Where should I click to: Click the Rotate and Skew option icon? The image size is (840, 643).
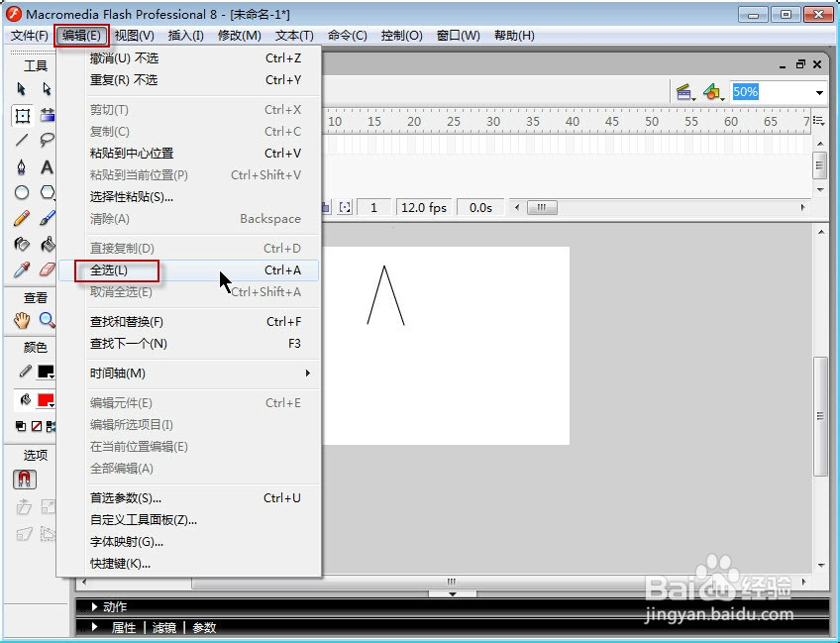(24, 507)
